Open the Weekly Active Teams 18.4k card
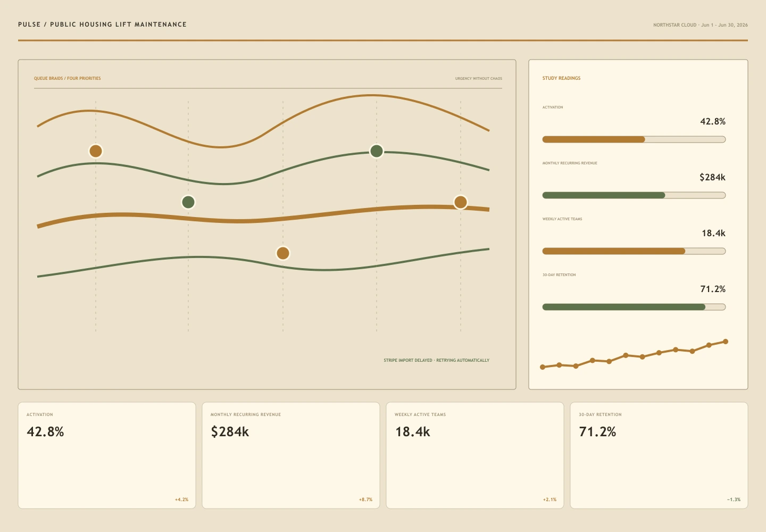Image resolution: width=766 pixels, height=532 pixels. 475,455
